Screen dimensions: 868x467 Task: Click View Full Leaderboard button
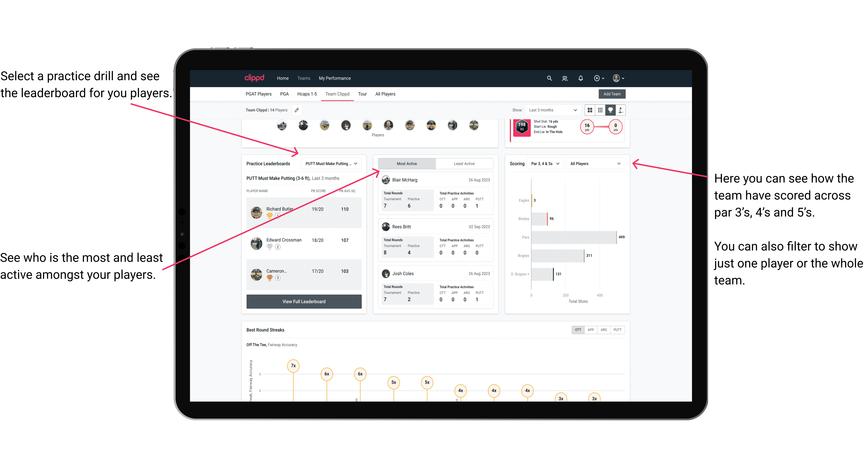pyautogui.click(x=304, y=302)
